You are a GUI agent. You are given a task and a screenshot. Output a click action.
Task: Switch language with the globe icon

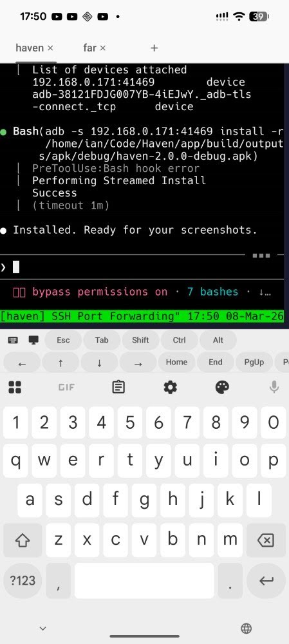[x=247, y=629]
